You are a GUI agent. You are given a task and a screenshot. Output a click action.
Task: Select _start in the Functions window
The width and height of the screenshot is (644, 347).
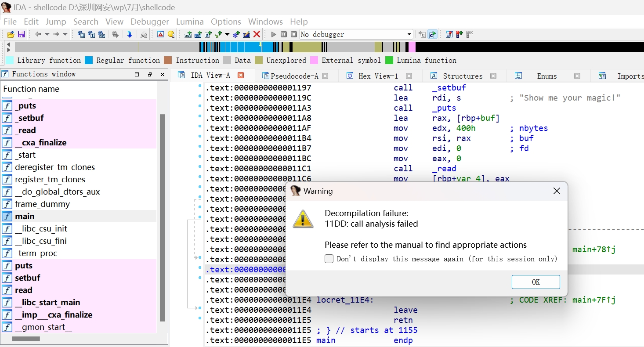[x=25, y=155]
